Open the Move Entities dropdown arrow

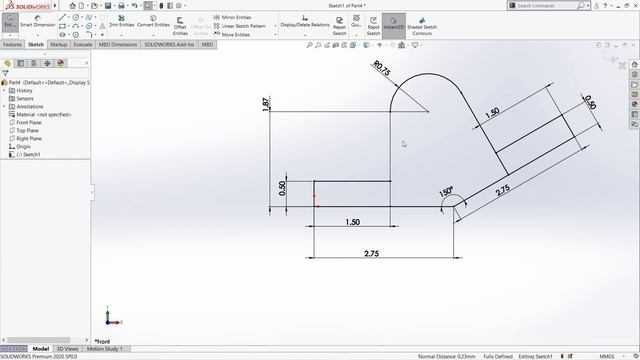pyautogui.click(x=275, y=35)
